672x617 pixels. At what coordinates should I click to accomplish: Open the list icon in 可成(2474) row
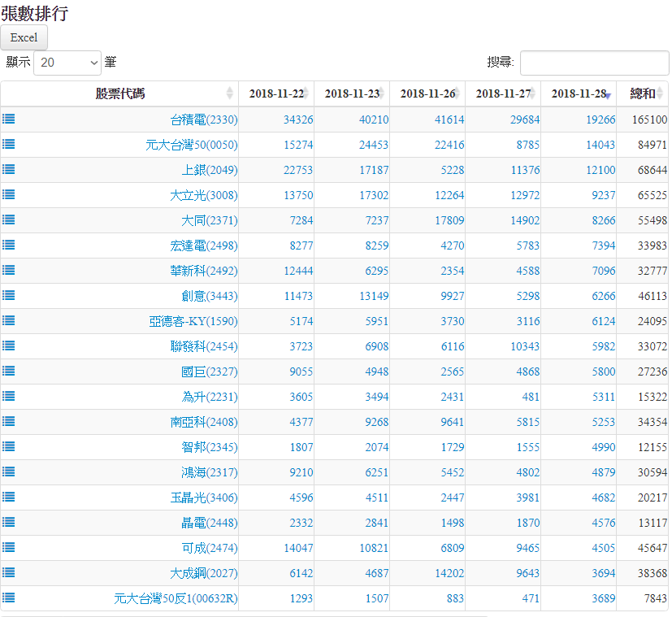(x=8, y=547)
